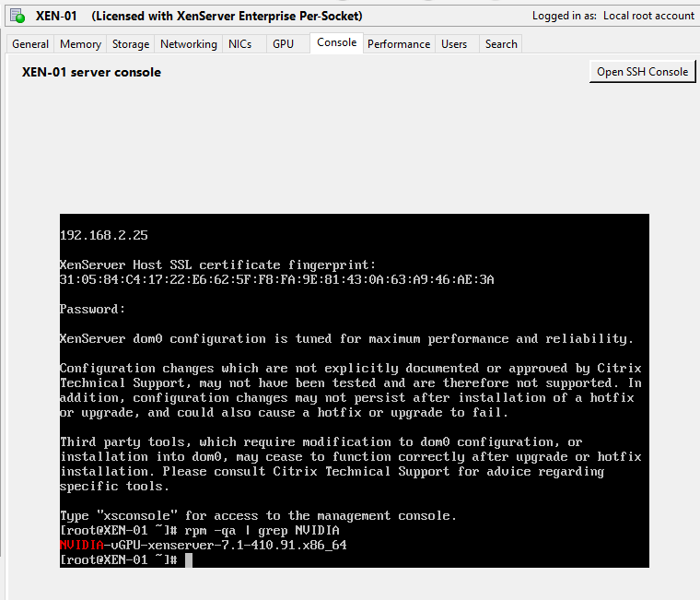Viewport: 700px width, 600px height.
Task: Click the 'Type "xsconsole"' instruction line
Action: click(258, 515)
